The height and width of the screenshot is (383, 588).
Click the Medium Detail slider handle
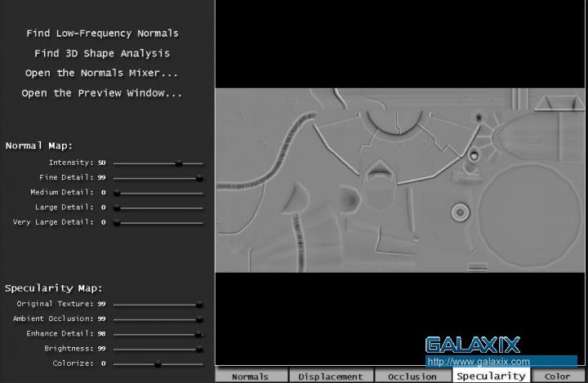[117, 193]
